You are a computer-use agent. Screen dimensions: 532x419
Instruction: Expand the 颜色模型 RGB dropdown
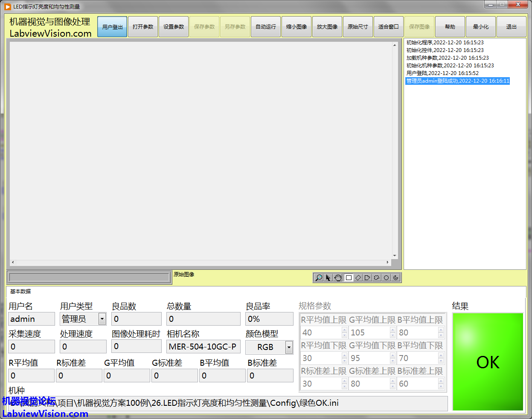289,347
